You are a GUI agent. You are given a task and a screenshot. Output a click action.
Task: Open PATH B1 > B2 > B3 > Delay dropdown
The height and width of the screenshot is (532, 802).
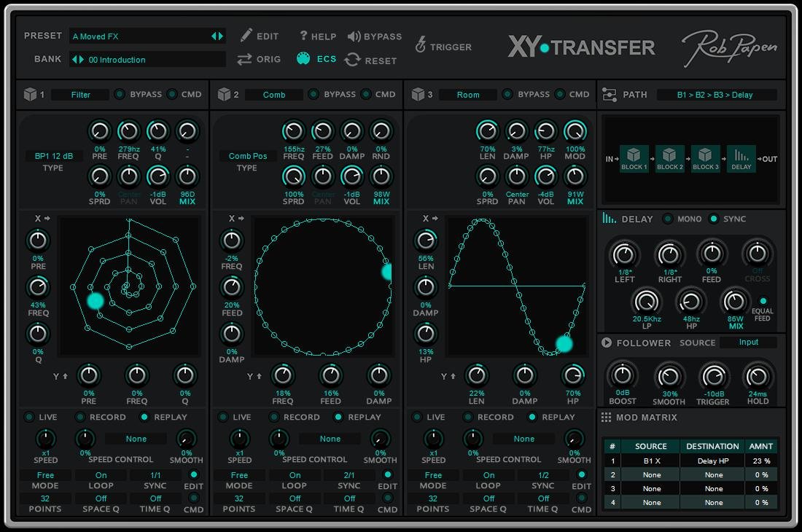coord(717,95)
